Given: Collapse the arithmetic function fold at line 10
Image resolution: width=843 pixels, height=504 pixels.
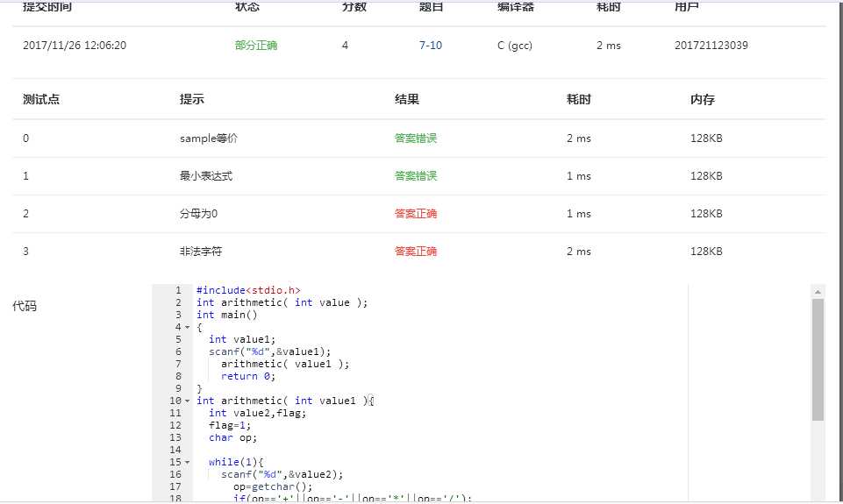Looking at the screenshot, I should (186, 401).
